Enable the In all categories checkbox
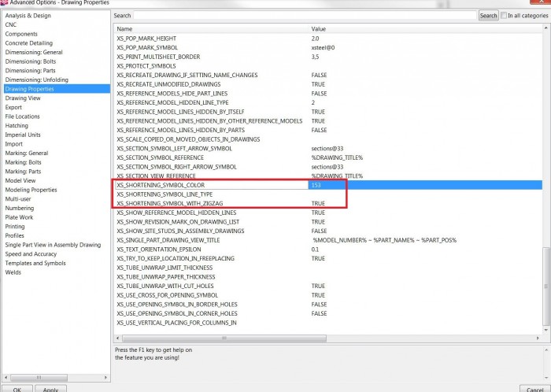This screenshot has height=392, width=551. (504, 16)
